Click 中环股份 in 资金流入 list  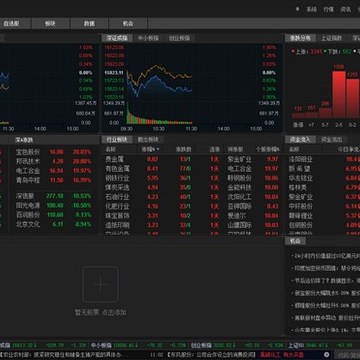click(301, 206)
